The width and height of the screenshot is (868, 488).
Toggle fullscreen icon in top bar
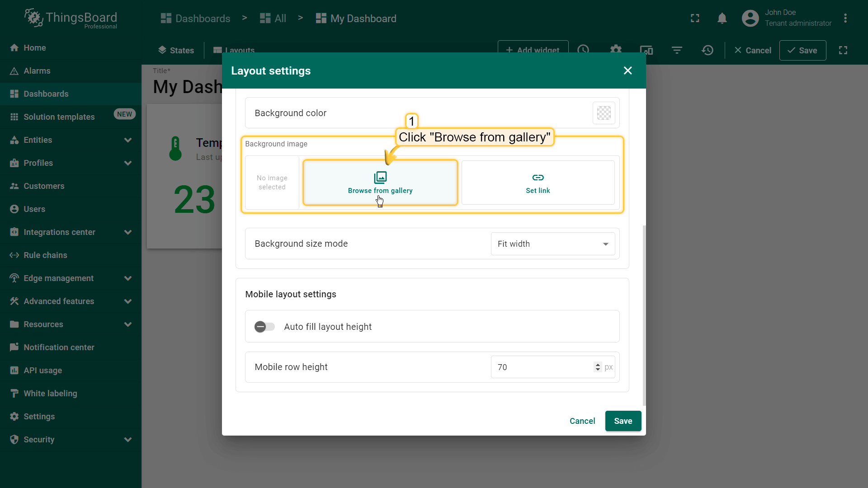695,19
